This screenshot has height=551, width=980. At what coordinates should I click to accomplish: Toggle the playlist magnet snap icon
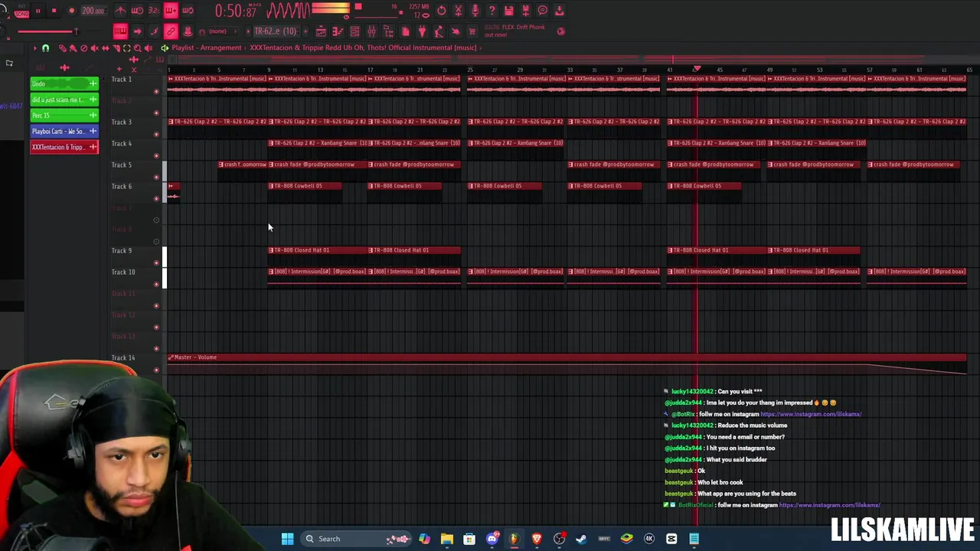(x=45, y=48)
